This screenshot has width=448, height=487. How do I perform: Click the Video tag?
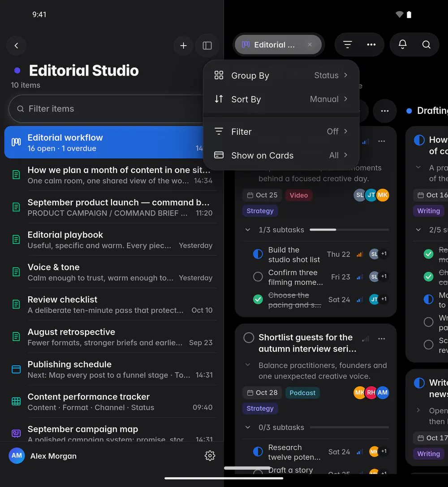click(299, 195)
